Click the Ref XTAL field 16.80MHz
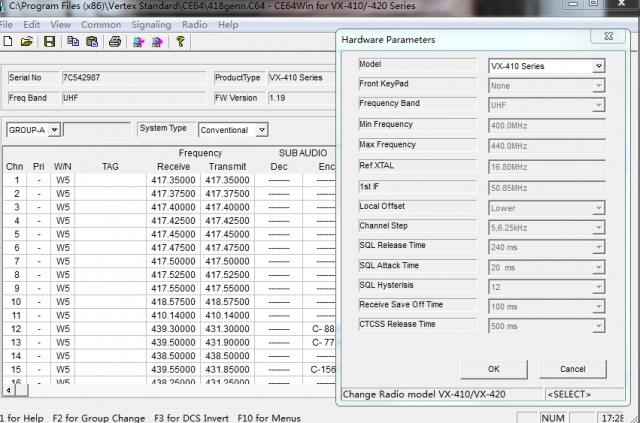Image resolution: width=640 pixels, height=423 pixels. (x=547, y=167)
